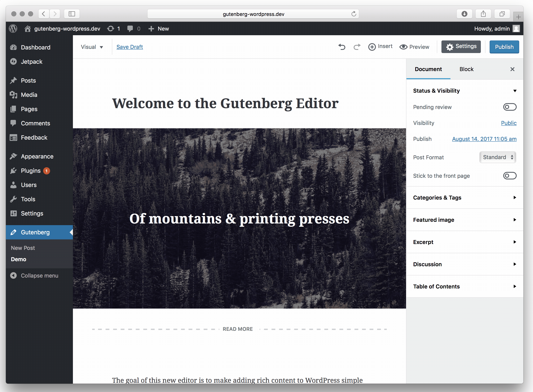Viewport: 533px width, 392px height.
Task: Edit the publish date August 14, 2017
Action: [x=484, y=139]
